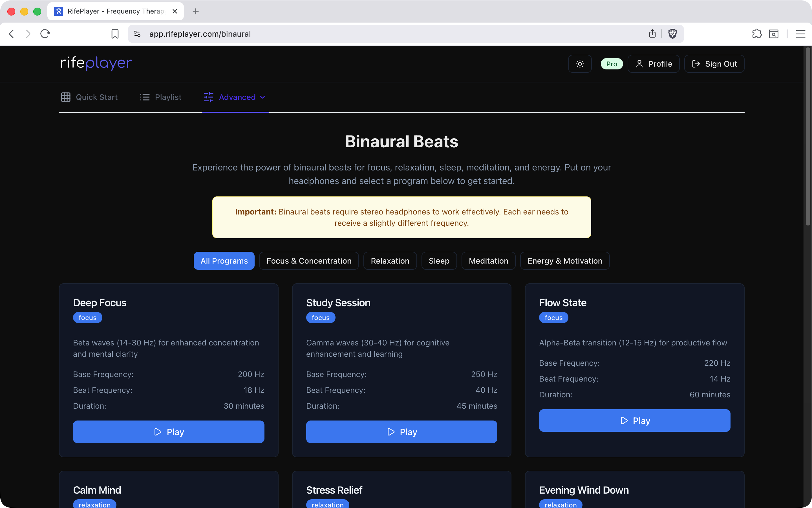Click Deep Focus '30 minutes' duration
The width and height of the screenshot is (812, 508).
pyautogui.click(x=244, y=406)
